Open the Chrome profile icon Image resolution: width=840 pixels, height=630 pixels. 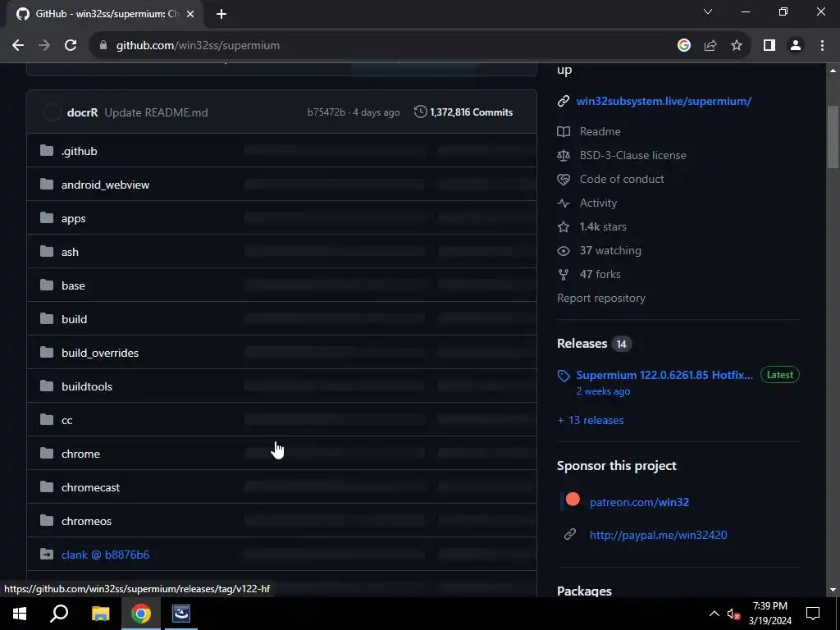point(796,46)
